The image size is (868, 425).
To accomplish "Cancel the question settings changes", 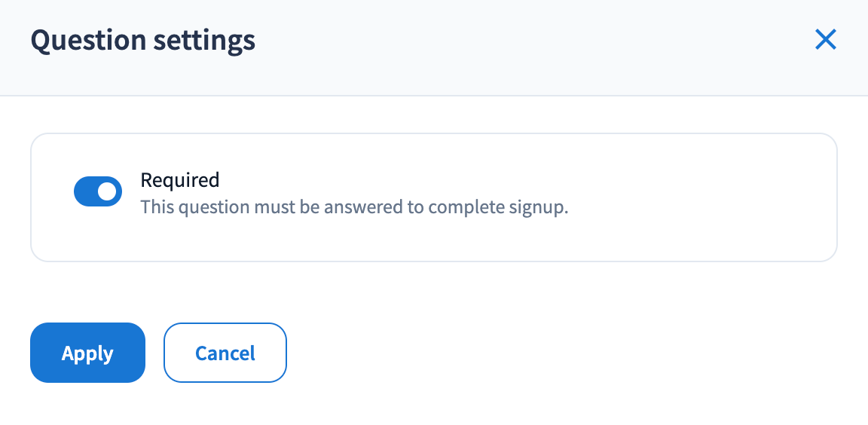I will click(225, 353).
